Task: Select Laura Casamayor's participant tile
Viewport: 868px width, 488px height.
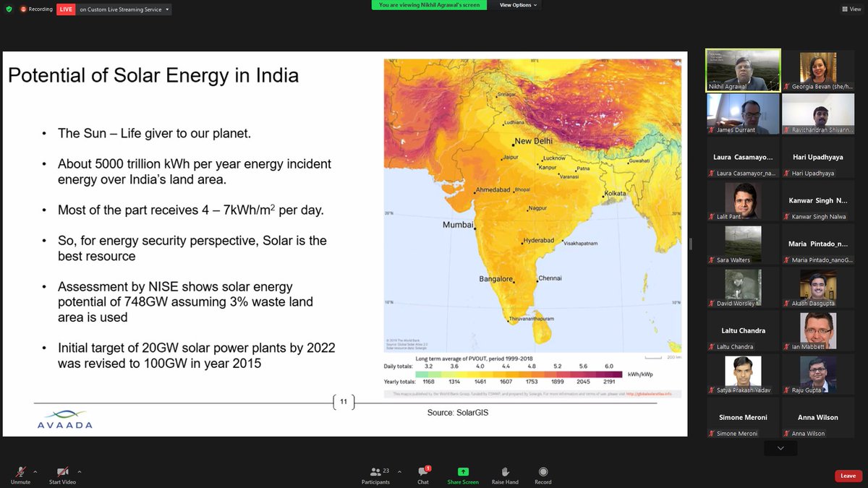Action: coord(744,157)
